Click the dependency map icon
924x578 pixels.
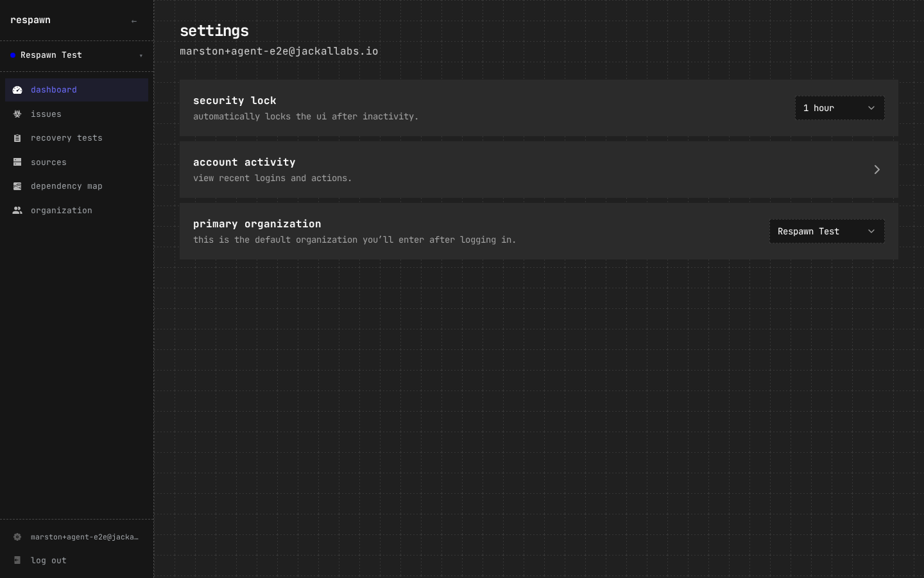click(x=17, y=186)
